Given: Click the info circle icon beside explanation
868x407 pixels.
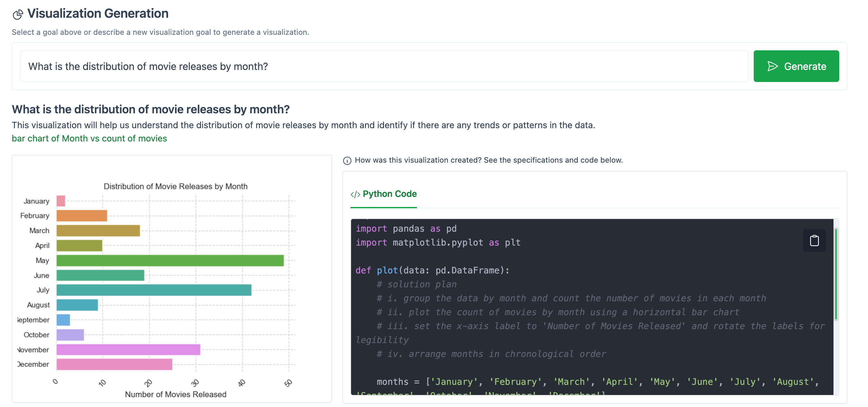Looking at the screenshot, I should (347, 161).
